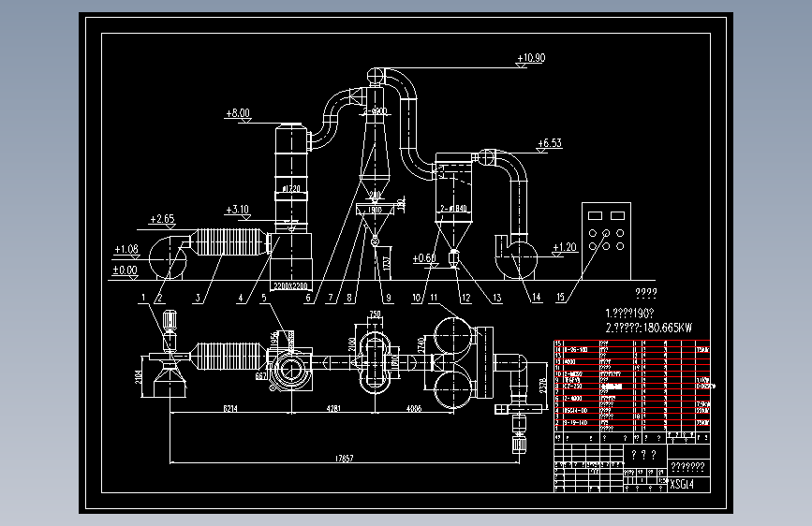Click the callout number 12 leader label
The width and height of the screenshot is (812, 526).
465,298
